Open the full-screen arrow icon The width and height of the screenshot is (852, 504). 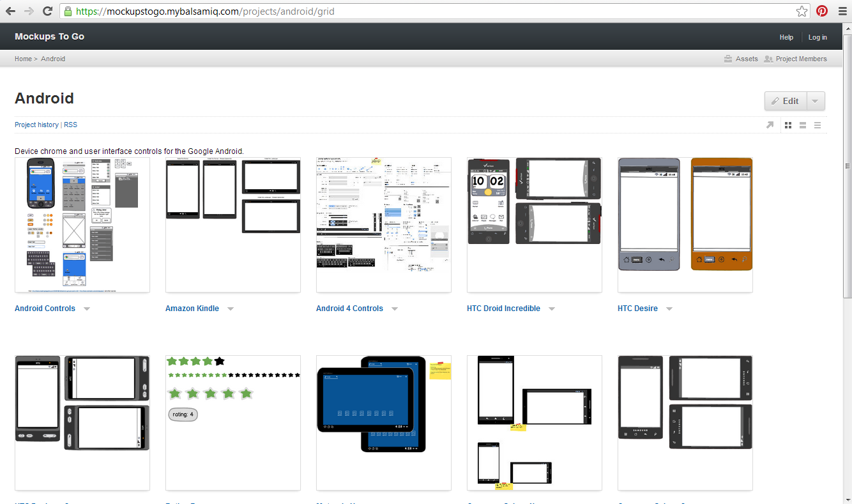770,125
